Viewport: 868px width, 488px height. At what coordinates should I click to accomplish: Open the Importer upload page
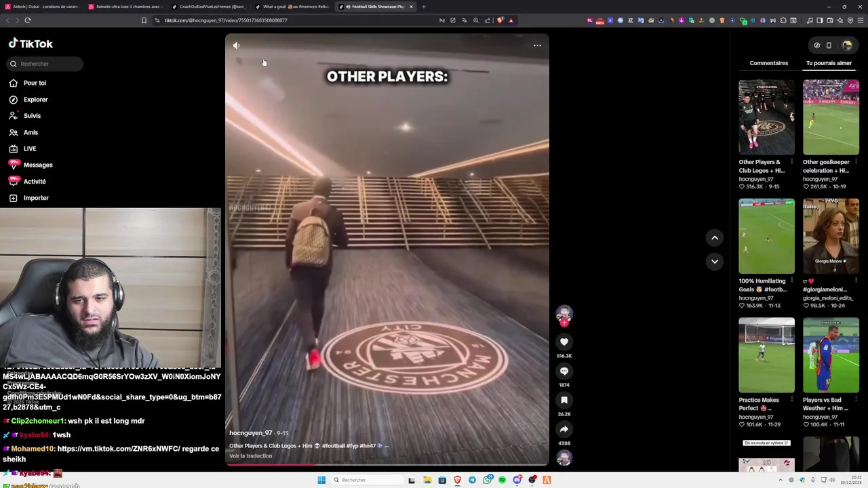click(x=28, y=198)
